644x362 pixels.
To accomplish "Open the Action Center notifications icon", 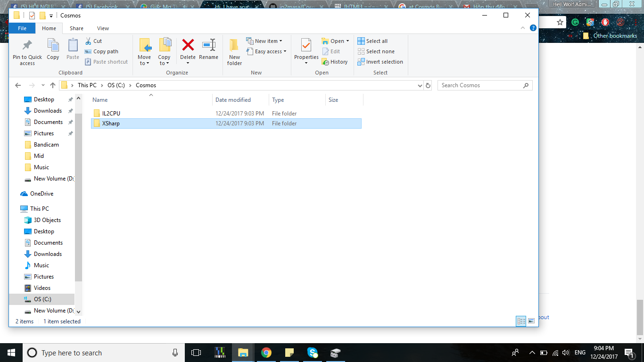I will coord(629,353).
